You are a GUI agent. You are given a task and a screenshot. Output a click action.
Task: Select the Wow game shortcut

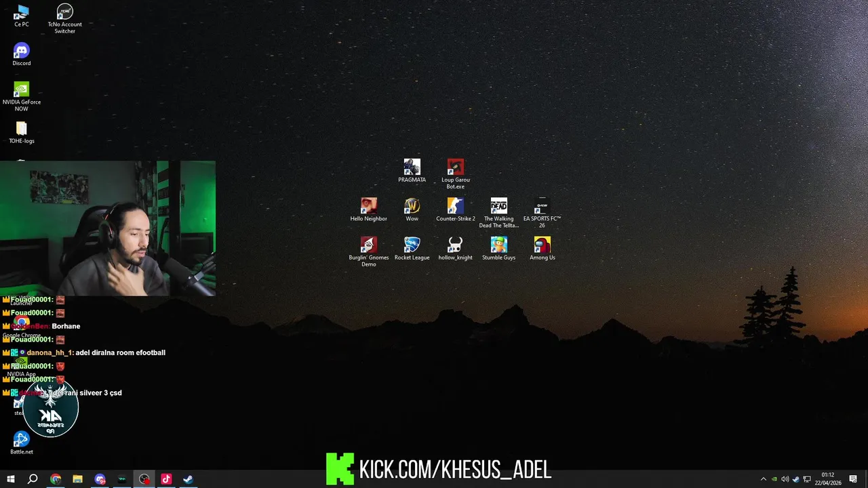pyautogui.click(x=412, y=210)
